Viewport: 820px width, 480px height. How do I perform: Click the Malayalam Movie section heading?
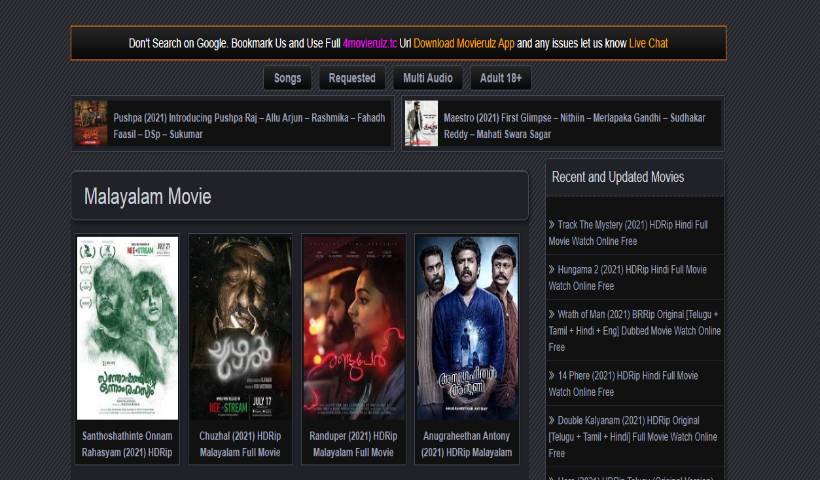147,197
